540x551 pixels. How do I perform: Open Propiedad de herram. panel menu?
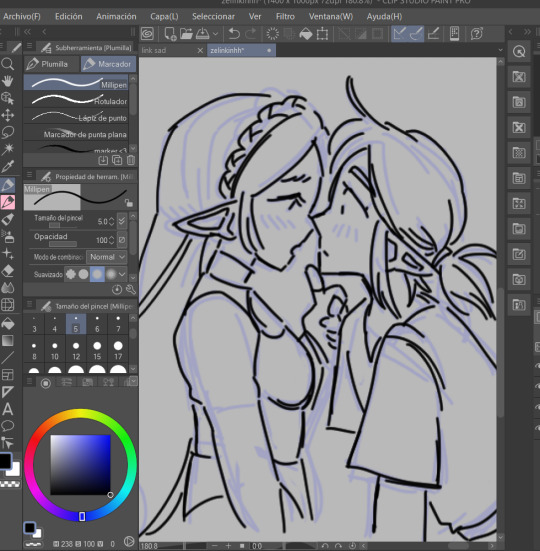(x=30, y=175)
